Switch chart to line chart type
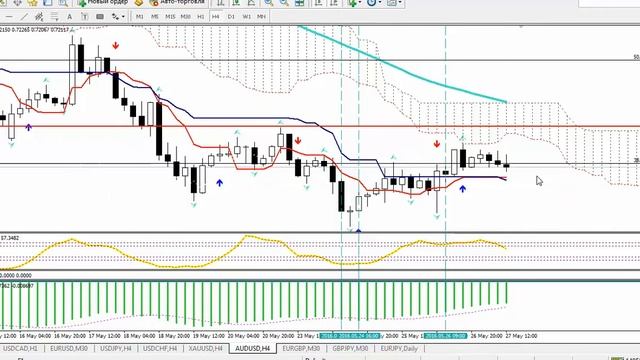 251,2
